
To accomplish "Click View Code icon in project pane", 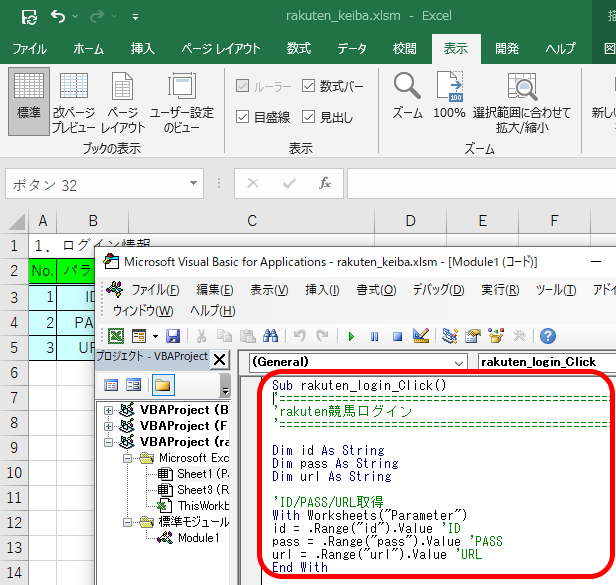I will 111,385.
